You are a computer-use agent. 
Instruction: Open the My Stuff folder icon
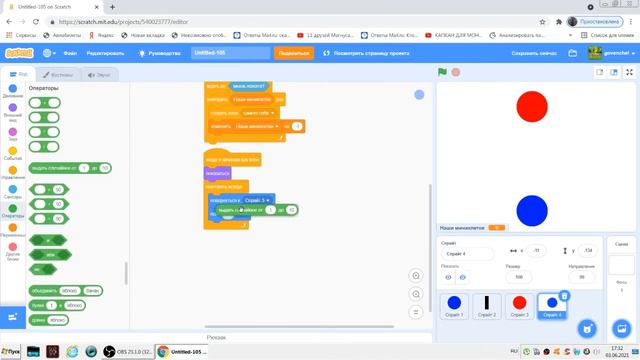click(x=573, y=53)
